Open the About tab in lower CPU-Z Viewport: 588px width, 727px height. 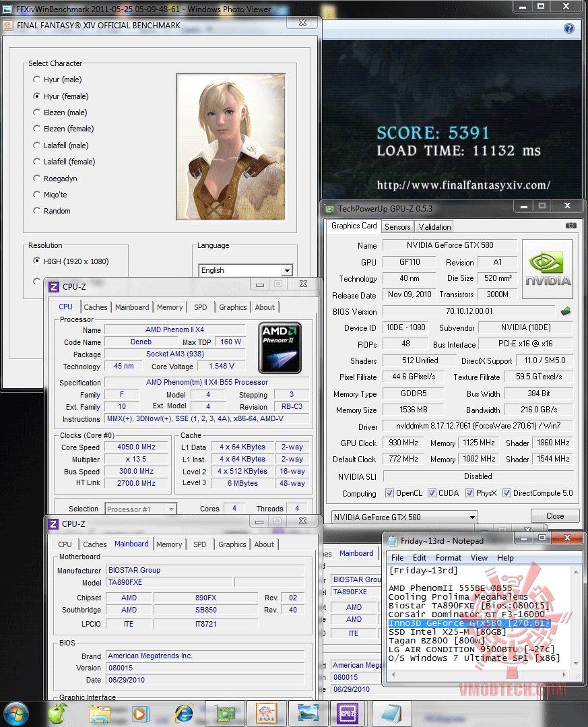[x=264, y=544]
